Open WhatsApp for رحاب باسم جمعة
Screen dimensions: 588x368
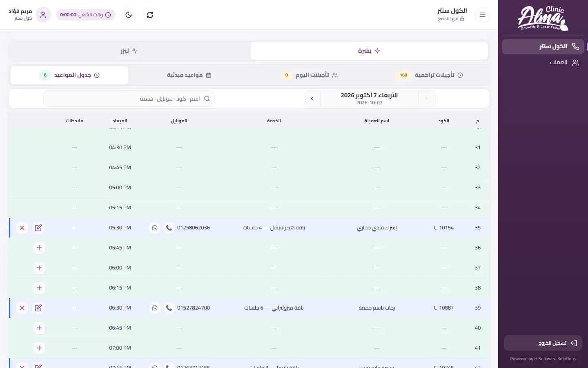coord(155,308)
